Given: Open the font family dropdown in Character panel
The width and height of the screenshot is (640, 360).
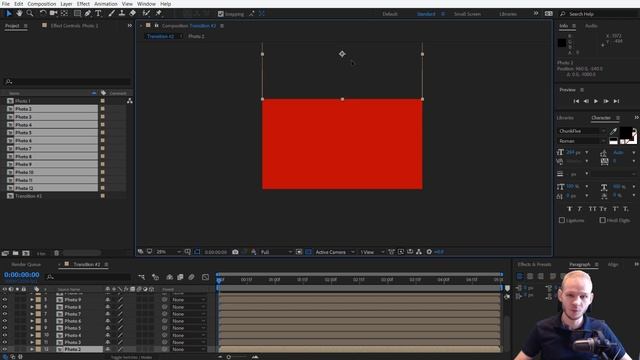Looking at the screenshot, I should coord(582,131).
